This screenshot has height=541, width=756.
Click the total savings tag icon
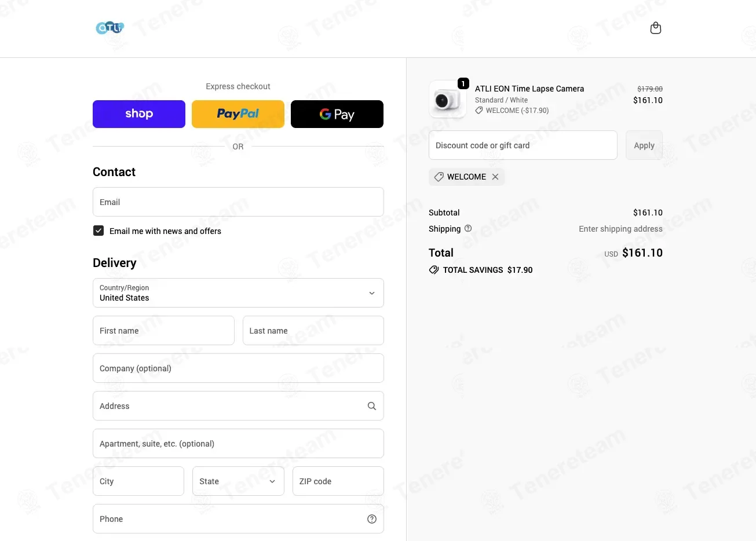click(434, 270)
